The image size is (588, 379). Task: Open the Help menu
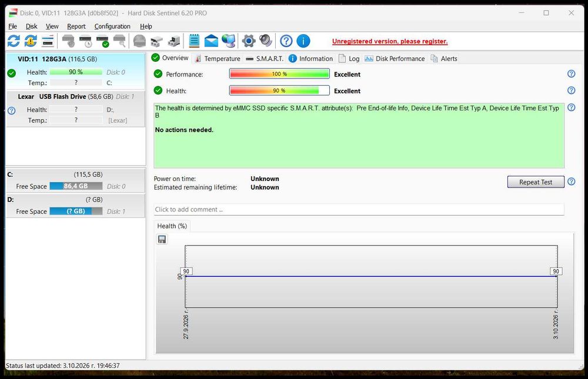(x=146, y=26)
